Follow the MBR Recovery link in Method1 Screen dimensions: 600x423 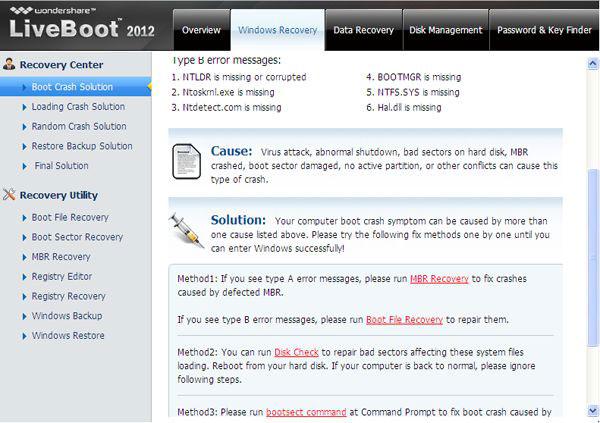coord(439,279)
